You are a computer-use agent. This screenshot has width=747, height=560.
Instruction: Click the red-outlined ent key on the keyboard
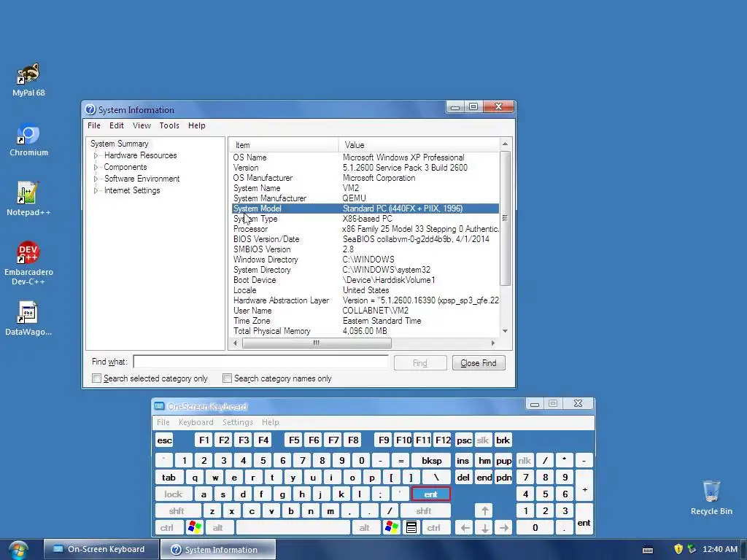[x=430, y=494]
